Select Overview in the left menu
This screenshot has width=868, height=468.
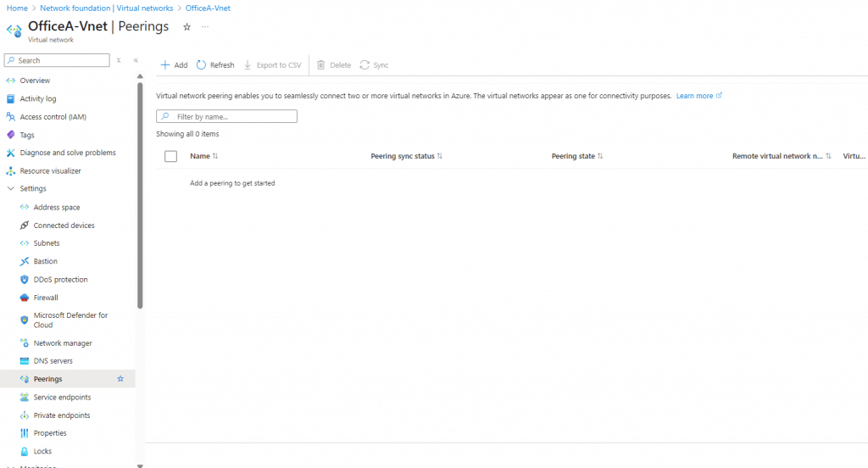(35, 81)
